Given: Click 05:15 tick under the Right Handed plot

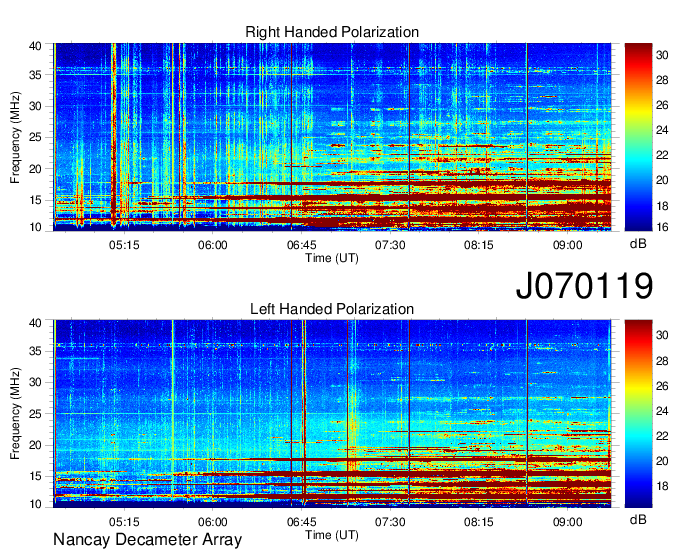Looking at the screenshot, I should coord(124,245).
